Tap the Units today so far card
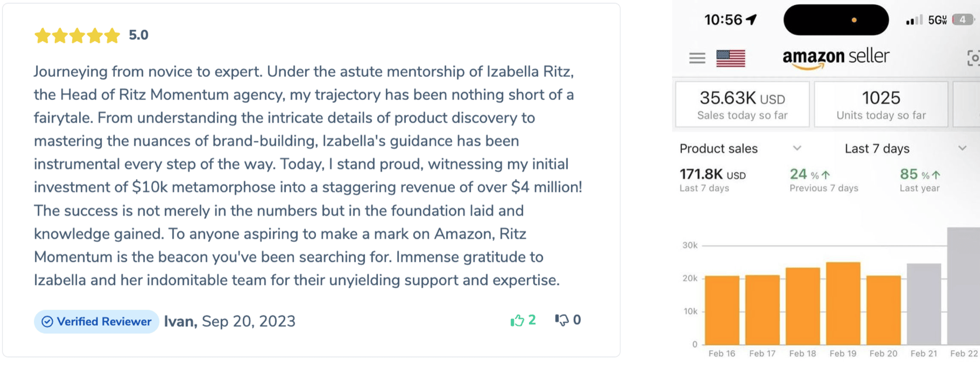Screen dimensions: 980x365 (881, 104)
